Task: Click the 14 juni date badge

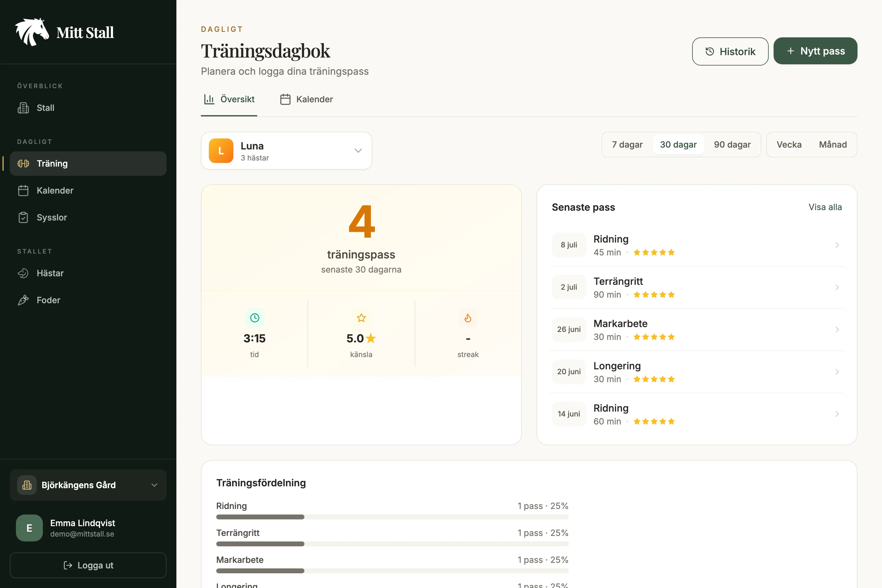Action: 569,414
